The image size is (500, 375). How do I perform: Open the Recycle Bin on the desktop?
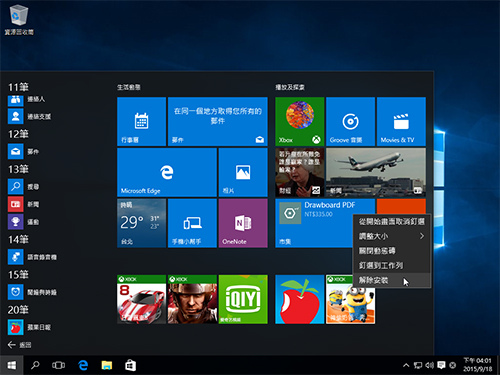19,19
